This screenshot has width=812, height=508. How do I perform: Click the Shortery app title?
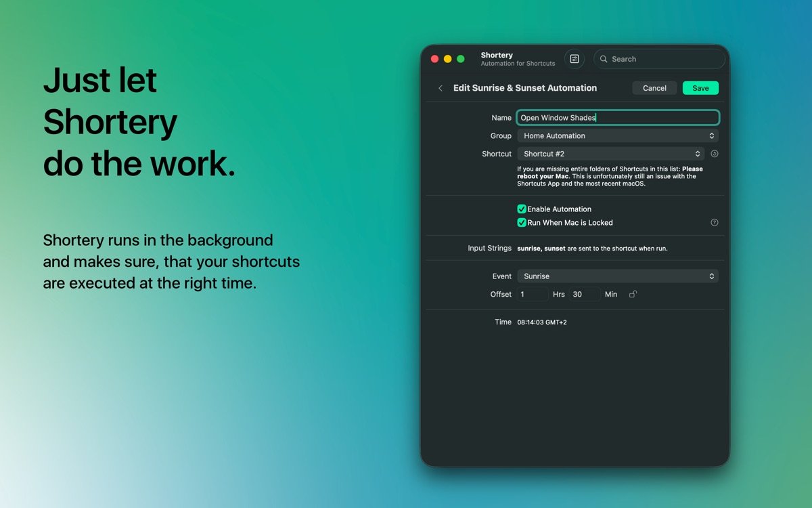pyautogui.click(x=497, y=55)
